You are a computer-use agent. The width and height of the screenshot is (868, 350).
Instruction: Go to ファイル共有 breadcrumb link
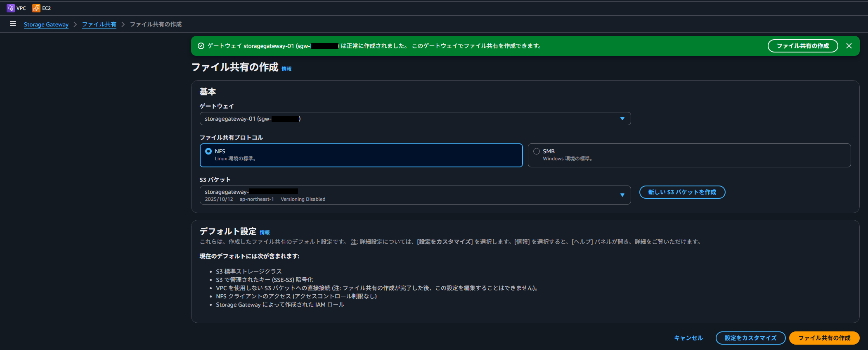pyautogui.click(x=99, y=24)
